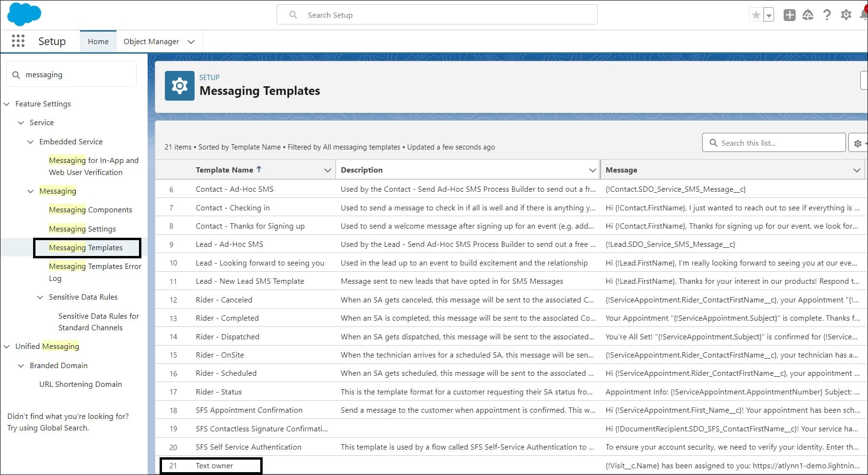Open the Setup gear icon in header
The image size is (868, 475).
(846, 15)
